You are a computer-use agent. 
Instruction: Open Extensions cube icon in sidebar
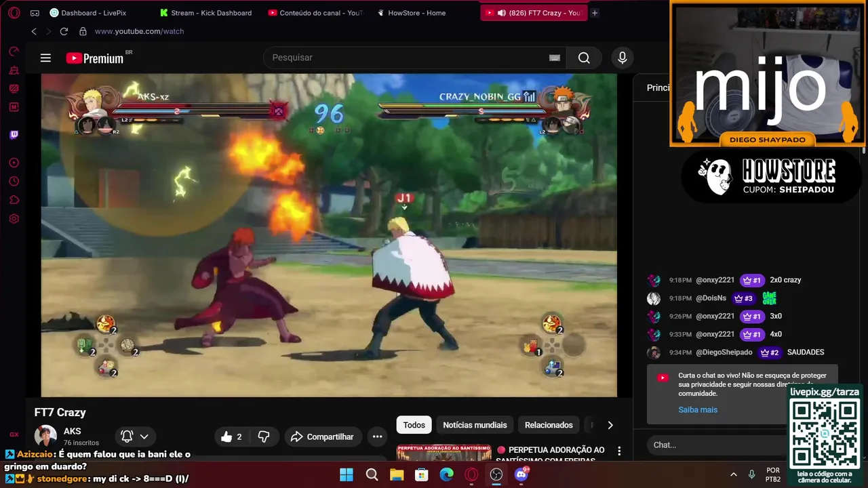(14, 200)
